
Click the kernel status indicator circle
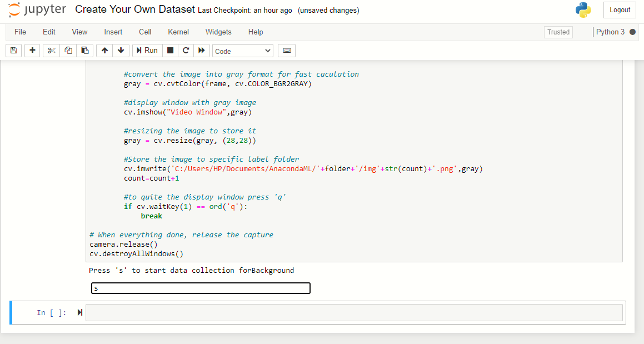click(632, 32)
